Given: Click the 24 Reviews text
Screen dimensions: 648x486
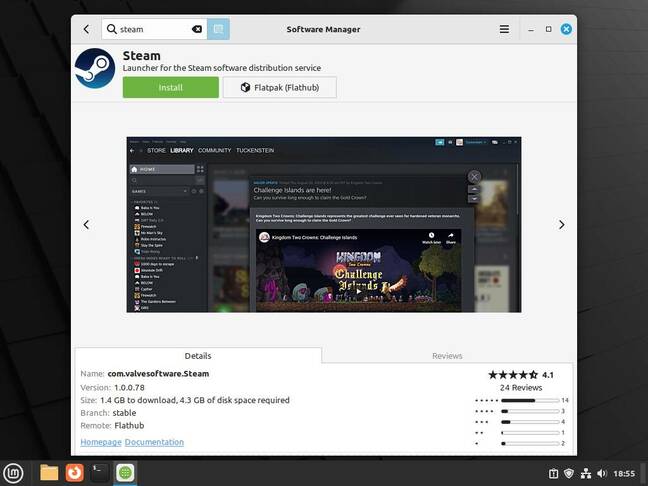Looking at the screenshot, I should point(521,388).
